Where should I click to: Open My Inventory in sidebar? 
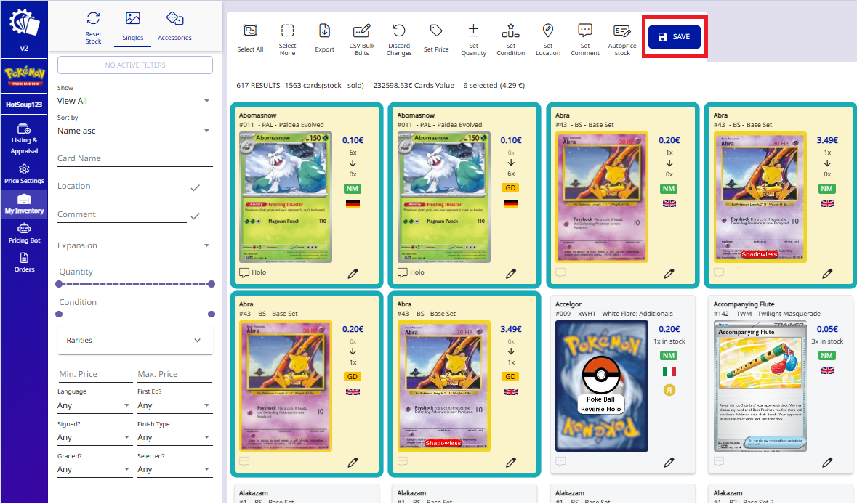click(x=24, y=203)
